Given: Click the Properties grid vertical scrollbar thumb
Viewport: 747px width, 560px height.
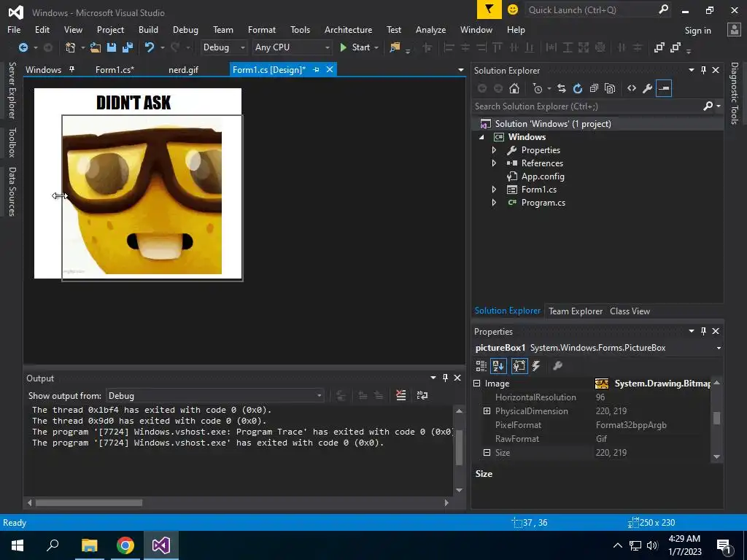Looking at the screenshot, I should pyautogui.click(x=716, y=418).
